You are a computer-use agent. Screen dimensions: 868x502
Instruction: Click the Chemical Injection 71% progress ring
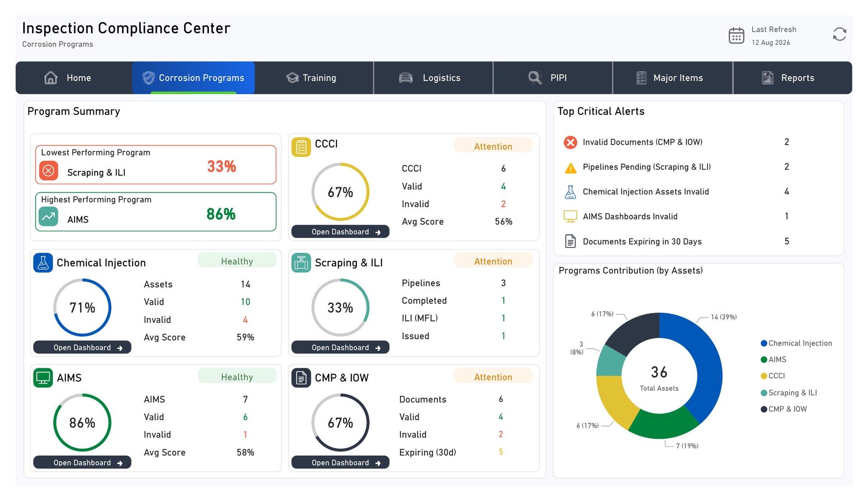pos(82,308)
